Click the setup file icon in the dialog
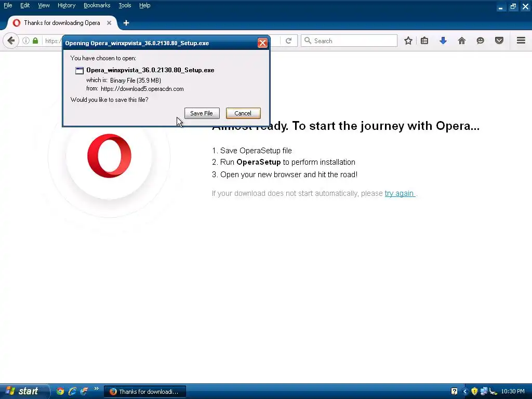Image resolution: width=532 pixels, height=399 pixels. tap(79, 71)
